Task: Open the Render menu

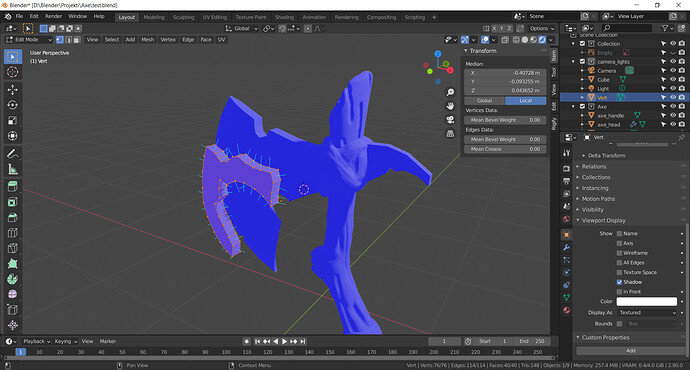Action: point(53,16)
